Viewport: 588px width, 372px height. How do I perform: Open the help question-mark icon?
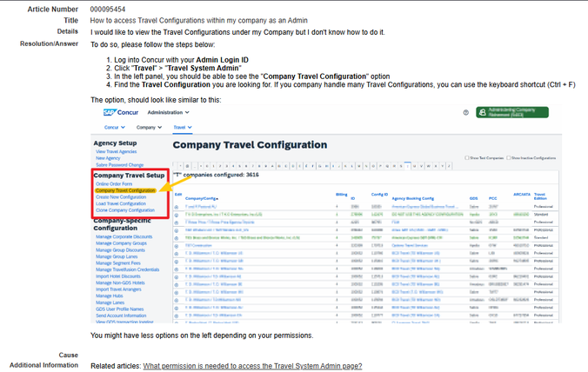(x=465, y=112)
